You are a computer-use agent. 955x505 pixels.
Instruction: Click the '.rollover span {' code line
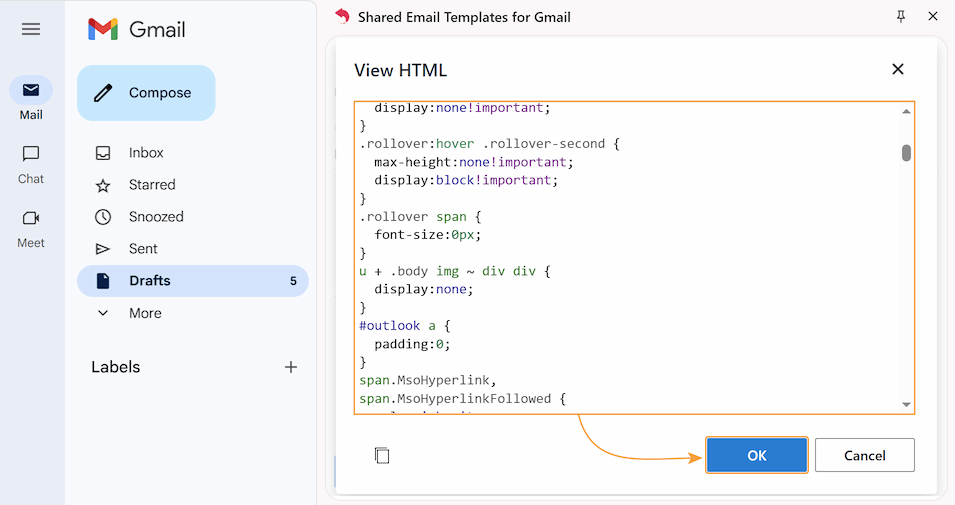click(420, 217)
